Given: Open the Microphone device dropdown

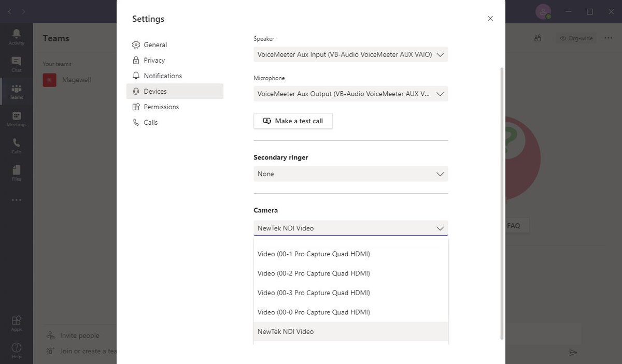Looking at the screenshot, I should click(x=350, y=94).
